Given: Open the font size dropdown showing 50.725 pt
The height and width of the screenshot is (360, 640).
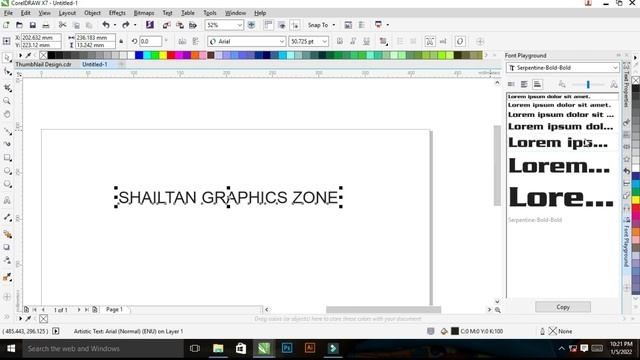Looking at the screenshot, I should coord(324,41).
